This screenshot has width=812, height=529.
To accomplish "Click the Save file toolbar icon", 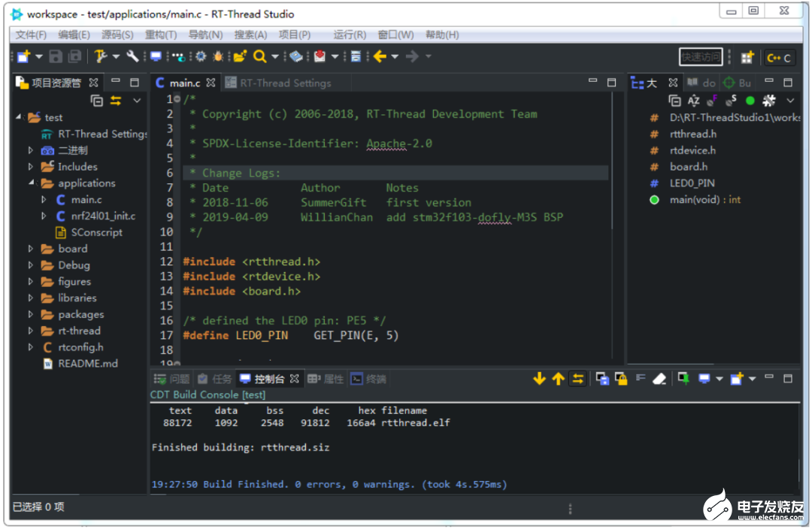I will pyautogui.click(x=56, y=56).
